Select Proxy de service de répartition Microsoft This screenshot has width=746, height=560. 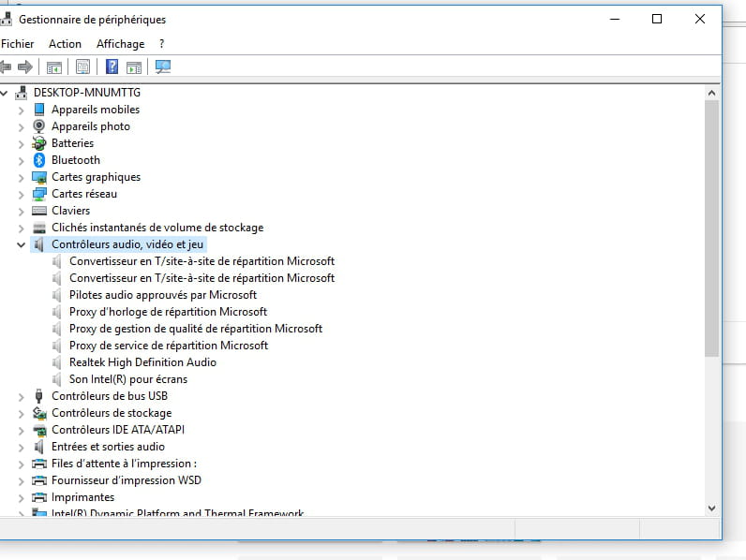coord(169,346)
